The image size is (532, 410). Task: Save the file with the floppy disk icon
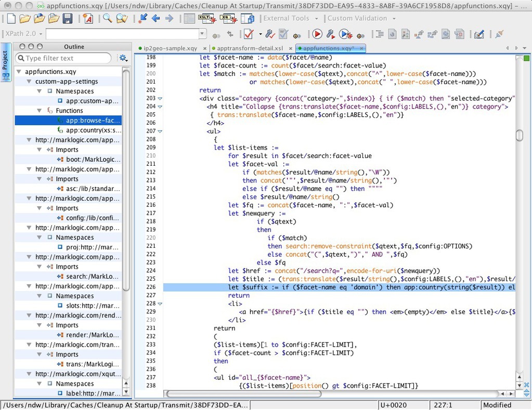pyautogui.click(x=67, y=18)
